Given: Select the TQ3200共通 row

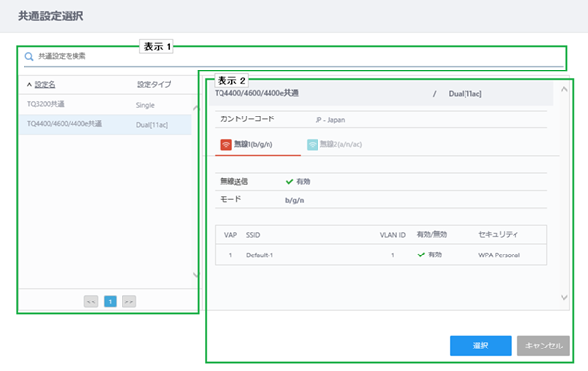Looking at the screenshot, I should (x=105, y=104).
